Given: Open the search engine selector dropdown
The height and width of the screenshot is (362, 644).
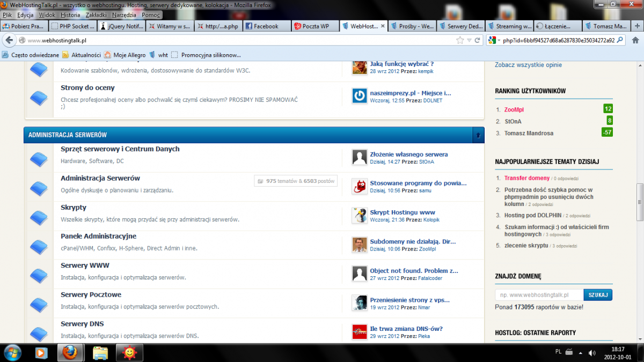Looking at the screenshot, I should click(493, 40).
